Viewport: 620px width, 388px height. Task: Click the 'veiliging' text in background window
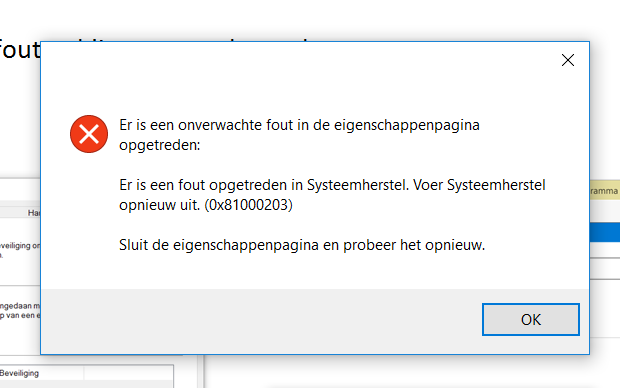tap(20, 246)
